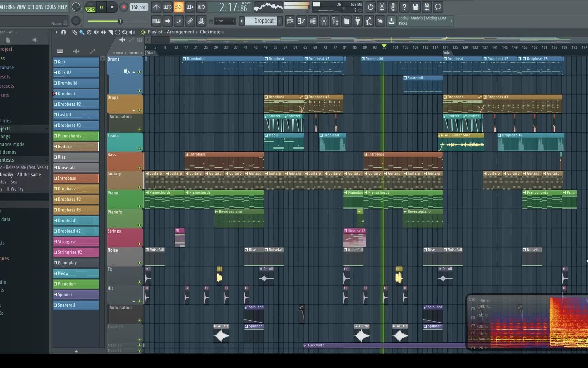The image size is (588, 368).
Task: Pause playback with the pause button
Action: tap(101, 7)
